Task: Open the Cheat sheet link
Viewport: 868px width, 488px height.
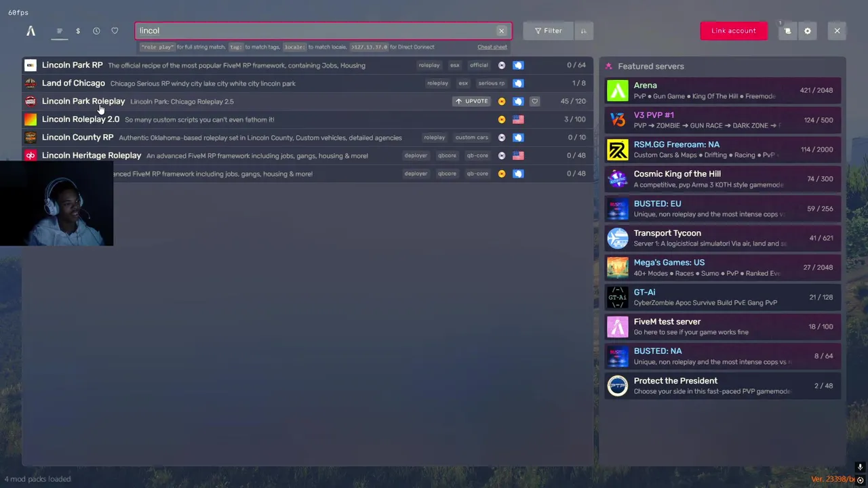Action: pyautogui.click(x=492, y=47)
